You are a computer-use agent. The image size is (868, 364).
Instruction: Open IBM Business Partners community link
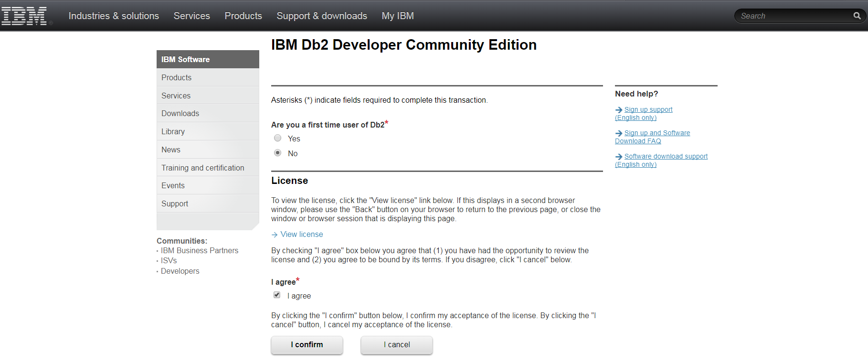(200, 250)
